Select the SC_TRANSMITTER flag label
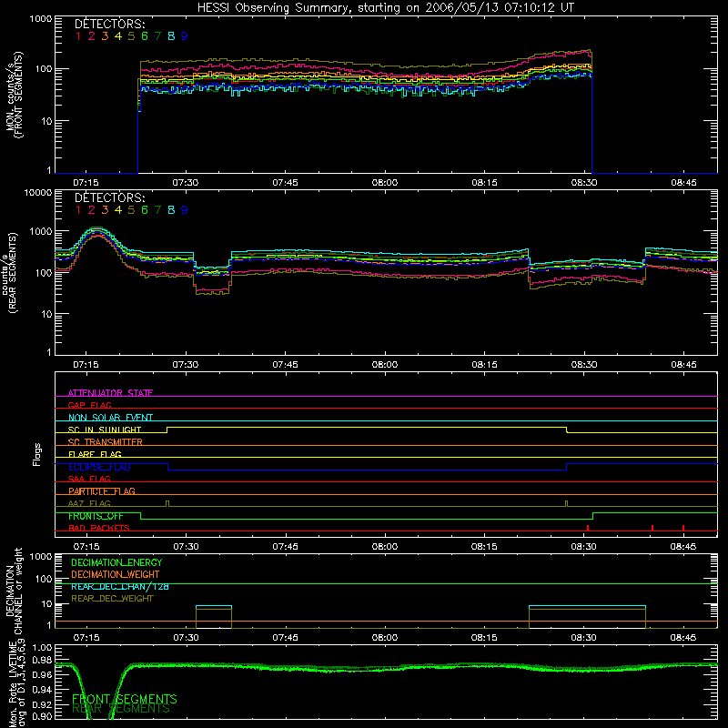The height and width of the screenshot is (728, 728). pos(106,441)
